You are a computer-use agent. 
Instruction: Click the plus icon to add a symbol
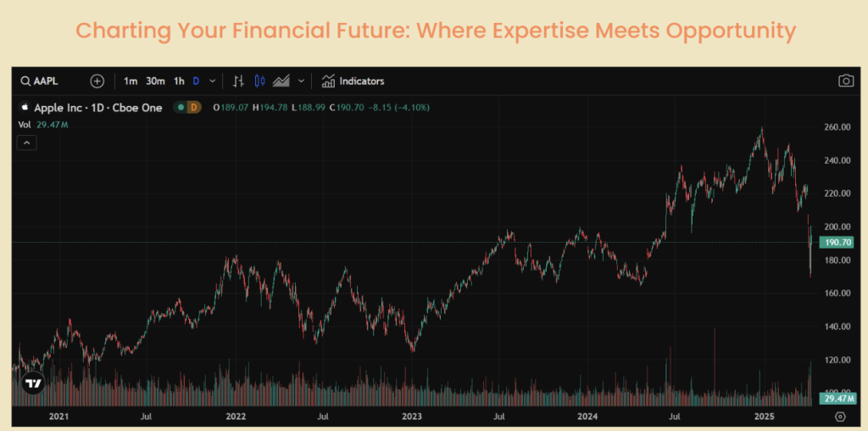pyautogui.click(x=97, y=81)
